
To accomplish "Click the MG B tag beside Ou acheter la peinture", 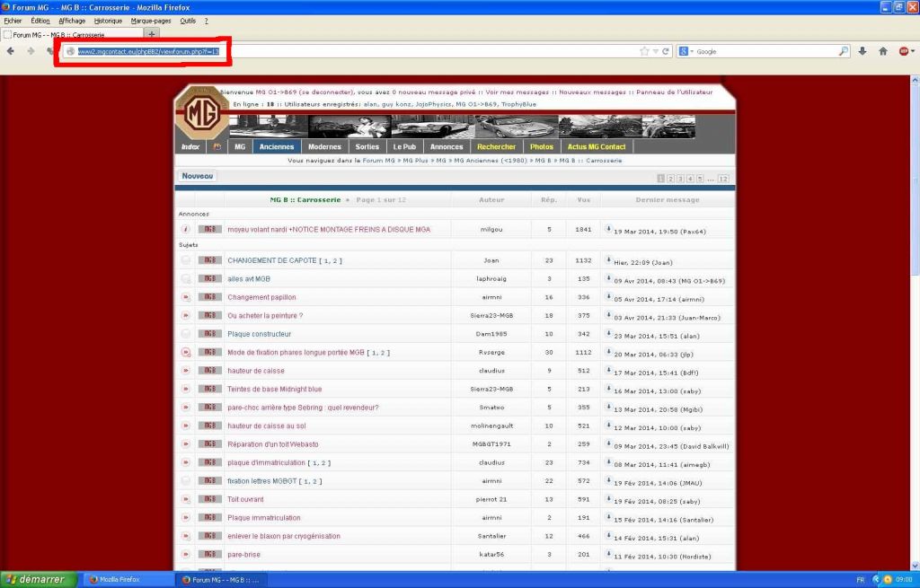I will tap(209, 315).
